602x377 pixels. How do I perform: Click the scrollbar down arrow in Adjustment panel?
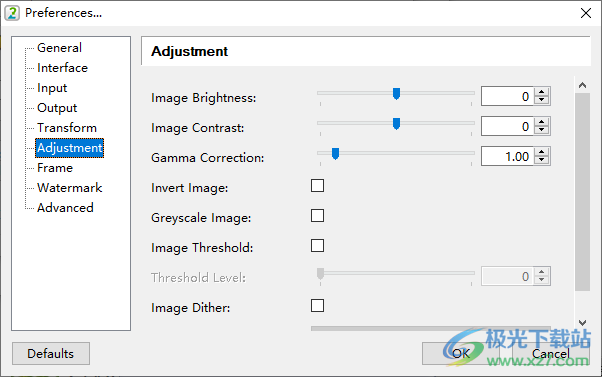[582, 323]
